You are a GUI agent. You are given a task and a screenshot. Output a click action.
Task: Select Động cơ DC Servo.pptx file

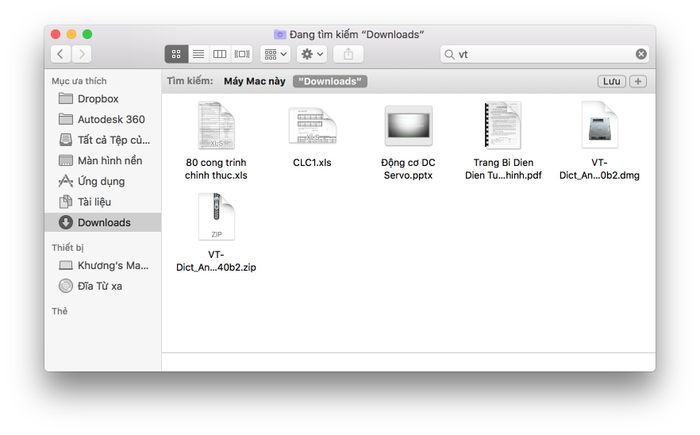[408, 126]
